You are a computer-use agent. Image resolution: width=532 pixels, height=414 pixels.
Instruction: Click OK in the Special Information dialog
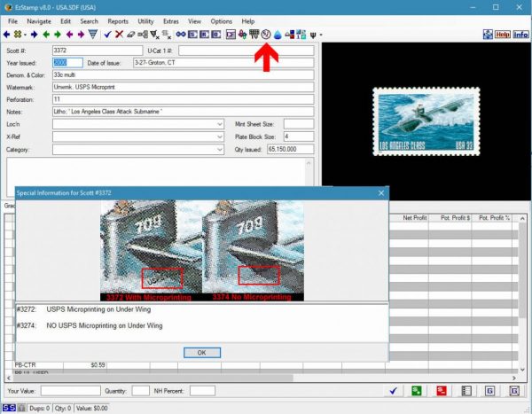click(201, 352)
